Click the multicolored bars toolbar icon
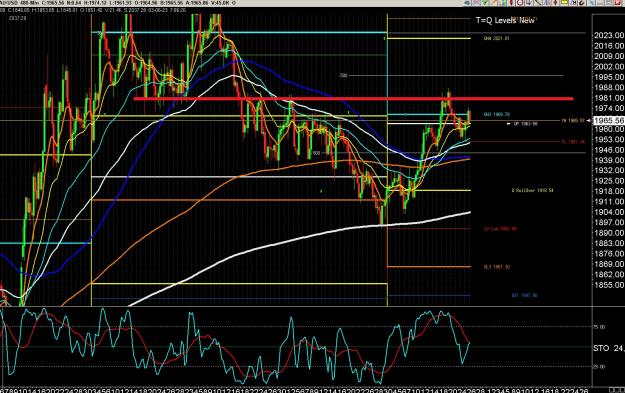This screenshot has width=625, height=393. point(502,2)
